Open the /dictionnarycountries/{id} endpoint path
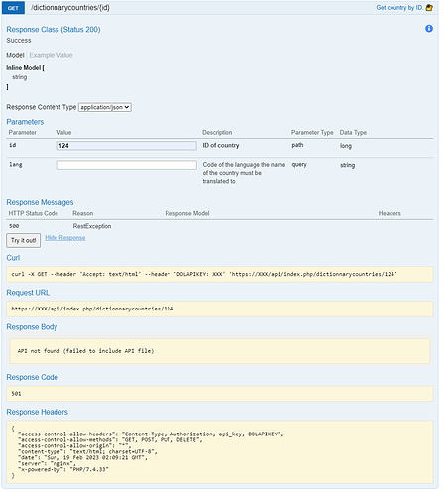The image size is (448, 496). 70,8
